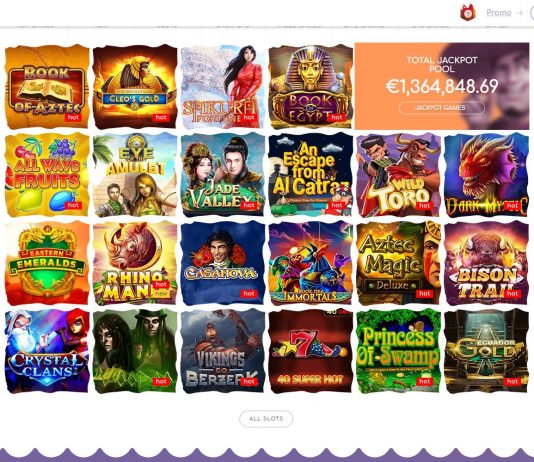Select the Crystal Clans game
This screenshot has width=534, height=462.
47,351
